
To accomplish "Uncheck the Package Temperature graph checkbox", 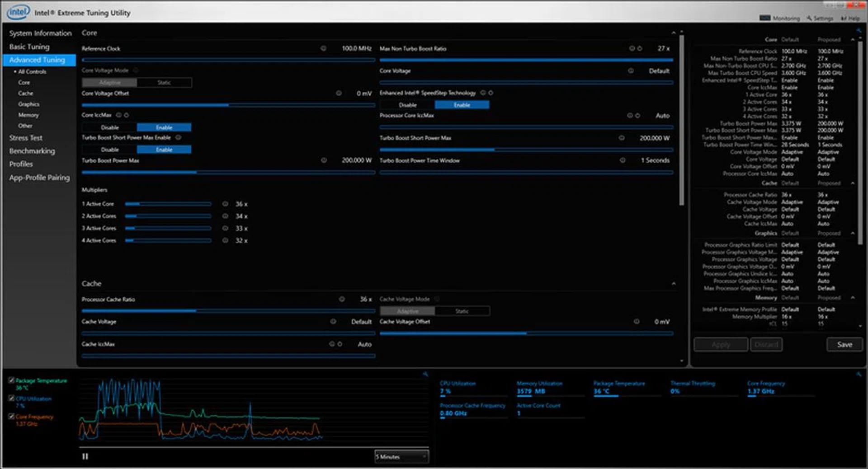I will tap(12, 380).
